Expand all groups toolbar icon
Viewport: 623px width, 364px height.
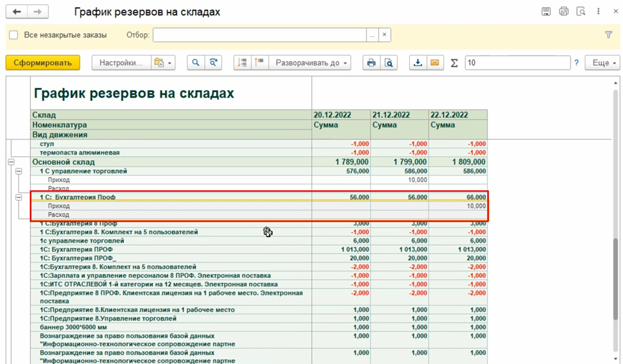pyautogui.click(x=259, y=63)
